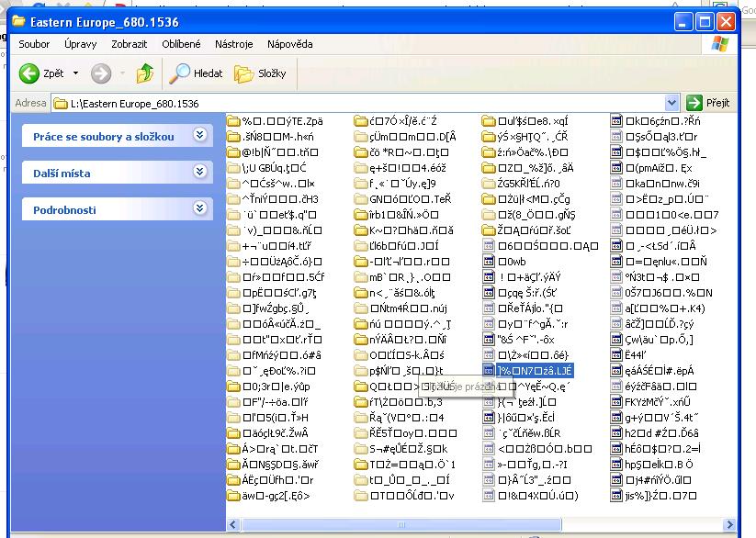The image size is (756, 538).
Task: Click file name hÉô□$□?□.2=İ
Action: pos(663,449)
